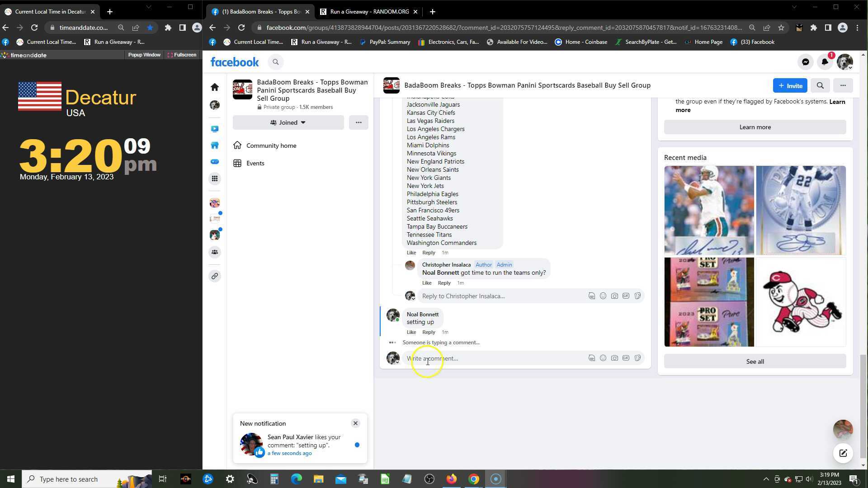Click the emoji icon in Write a comment box
Screen dimensions: 868x488
point(603,358)
